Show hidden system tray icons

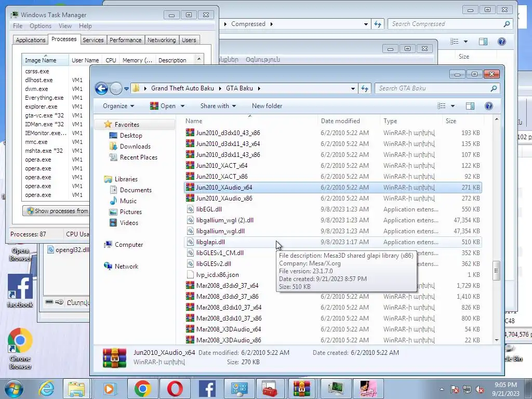[442, 390]
